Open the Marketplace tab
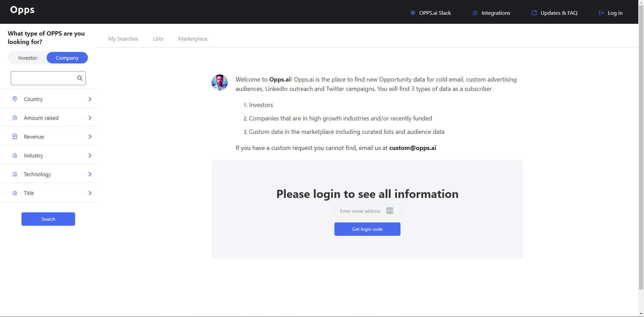The height and width of the screenshot is (317, 644). pos(193,39)
